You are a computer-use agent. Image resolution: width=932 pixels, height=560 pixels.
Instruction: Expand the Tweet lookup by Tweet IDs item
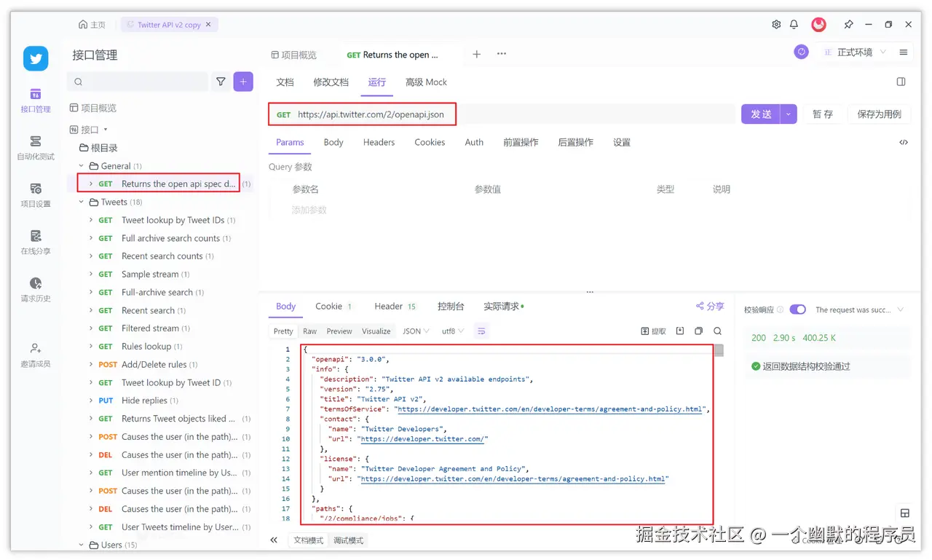[91, 220]
